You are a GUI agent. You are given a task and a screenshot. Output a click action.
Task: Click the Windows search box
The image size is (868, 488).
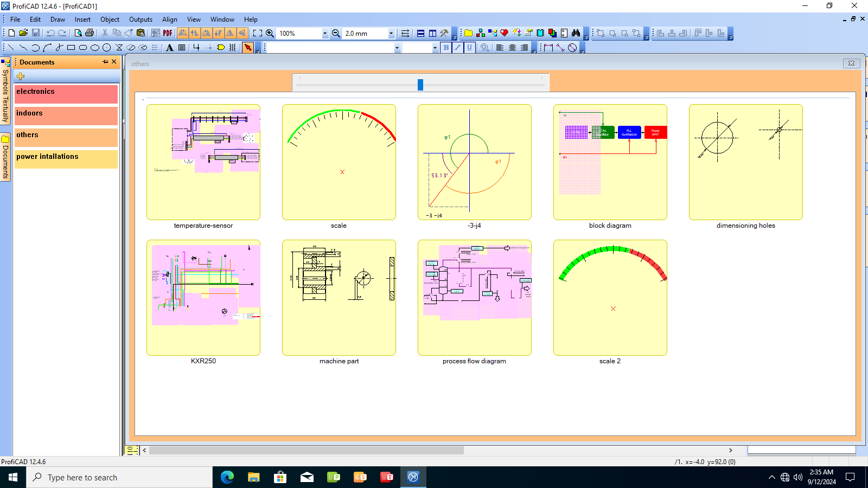(x=119, y=477)
